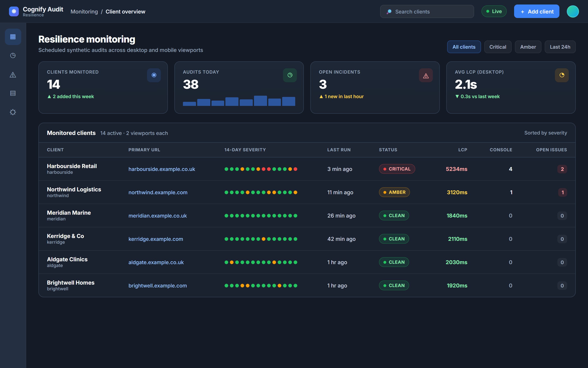Open the settings gear icon in sidebar
Viewport: 588px width, 368px height.
point(13,112)
